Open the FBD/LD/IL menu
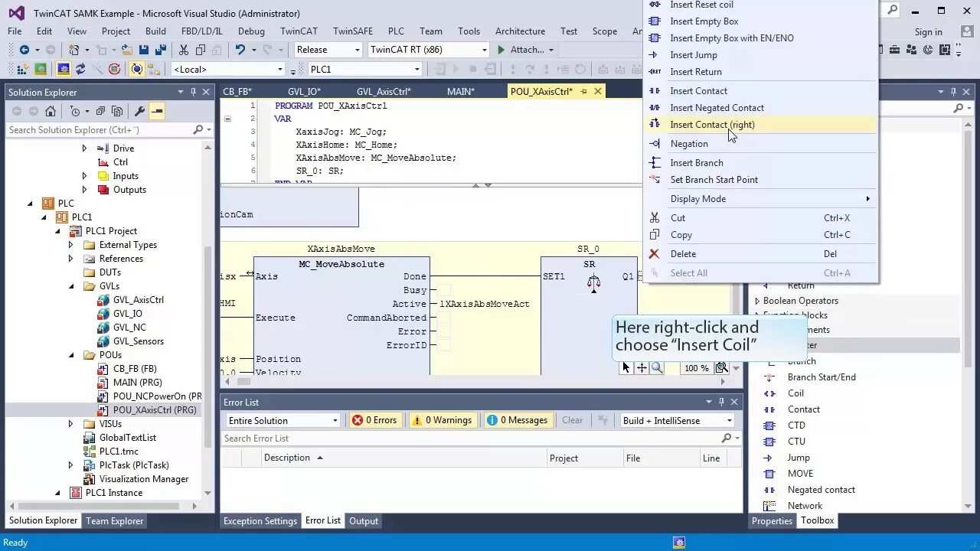This screenshot has height=551, width=980. coord(202,31)
